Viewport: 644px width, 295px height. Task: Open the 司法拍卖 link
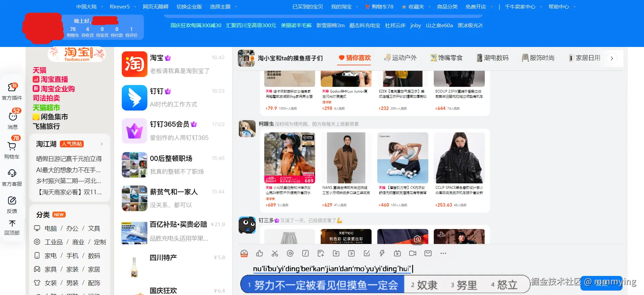coord(46,98)
